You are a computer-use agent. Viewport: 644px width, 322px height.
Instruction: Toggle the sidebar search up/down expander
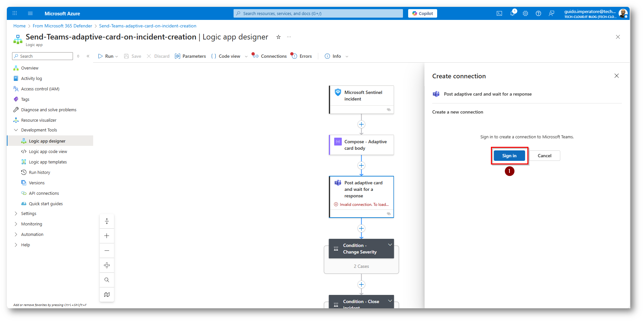click(78, 56)
